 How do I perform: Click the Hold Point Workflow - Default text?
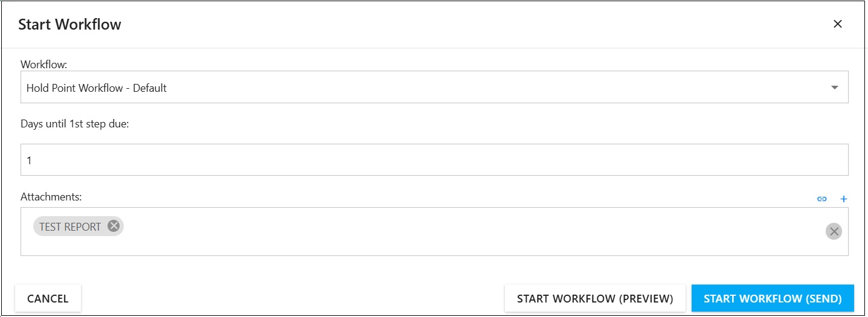[97, 88]
